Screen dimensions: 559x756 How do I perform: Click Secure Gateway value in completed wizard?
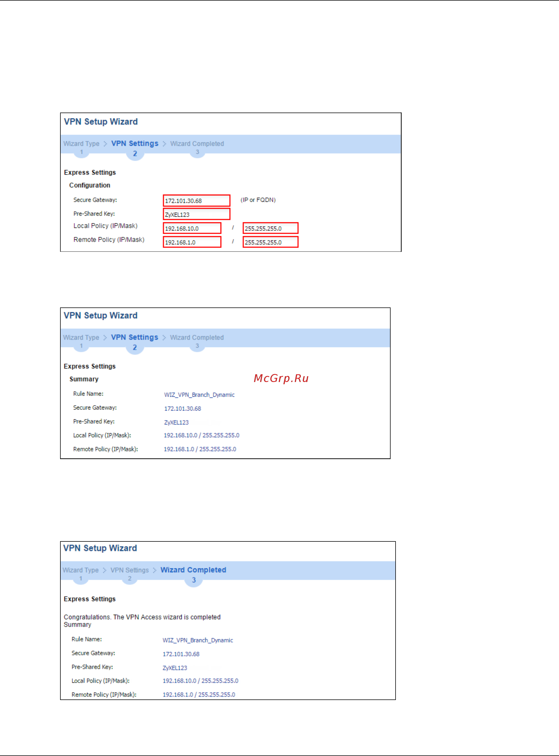tap(181, 654)
